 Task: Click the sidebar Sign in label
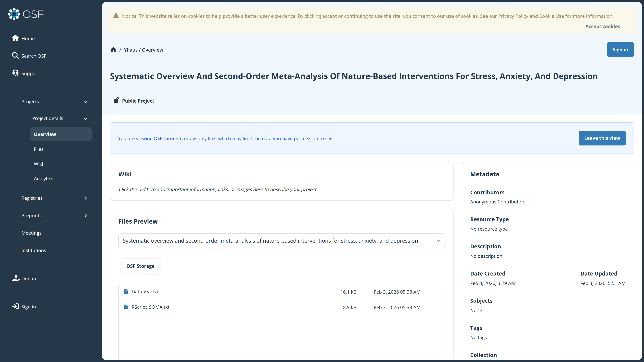coord(29,307)
